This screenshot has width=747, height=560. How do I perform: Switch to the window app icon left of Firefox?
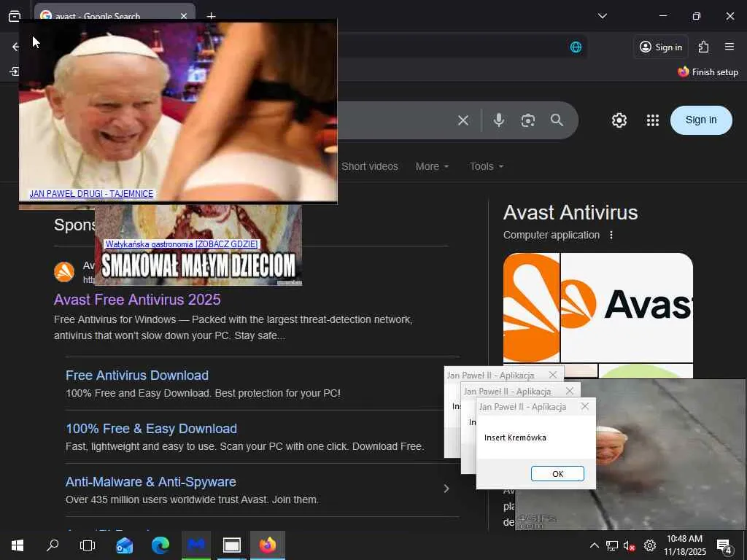[x=232, y=545]
